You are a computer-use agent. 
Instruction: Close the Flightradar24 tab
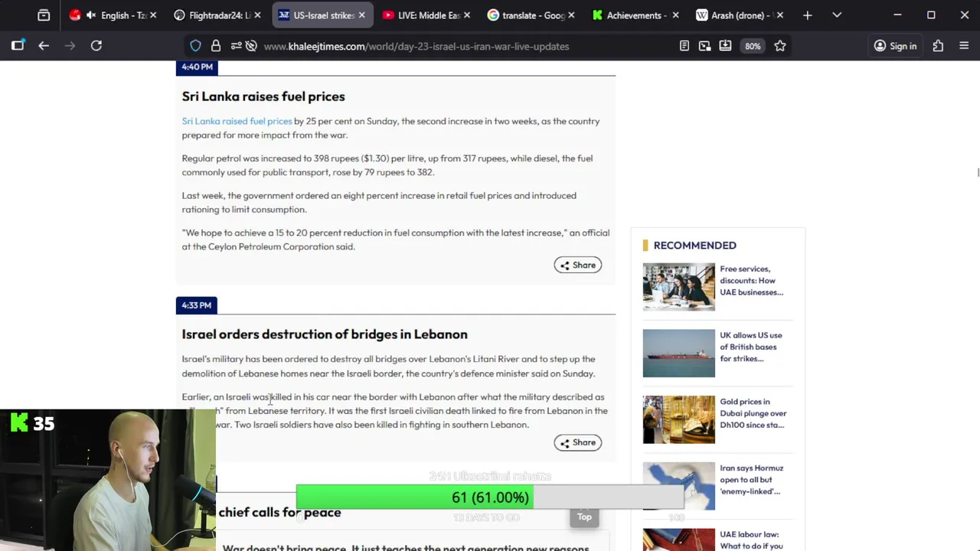pos(257,15)
